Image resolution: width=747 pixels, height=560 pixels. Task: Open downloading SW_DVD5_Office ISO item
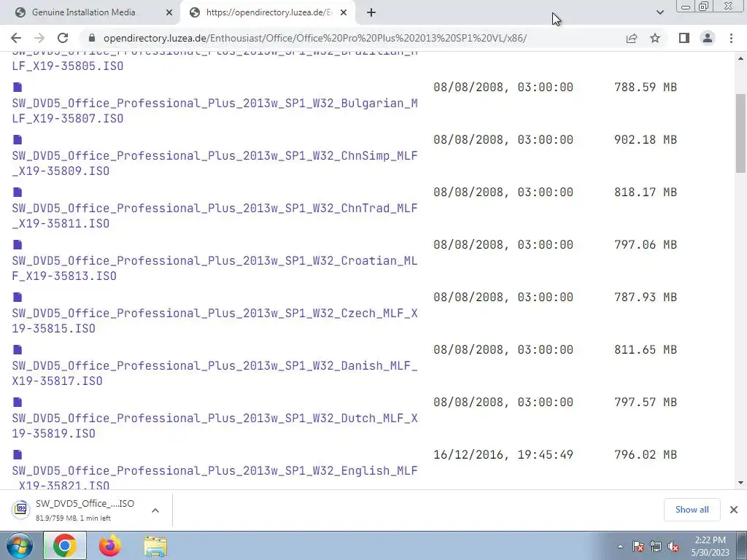pos(76,510)
